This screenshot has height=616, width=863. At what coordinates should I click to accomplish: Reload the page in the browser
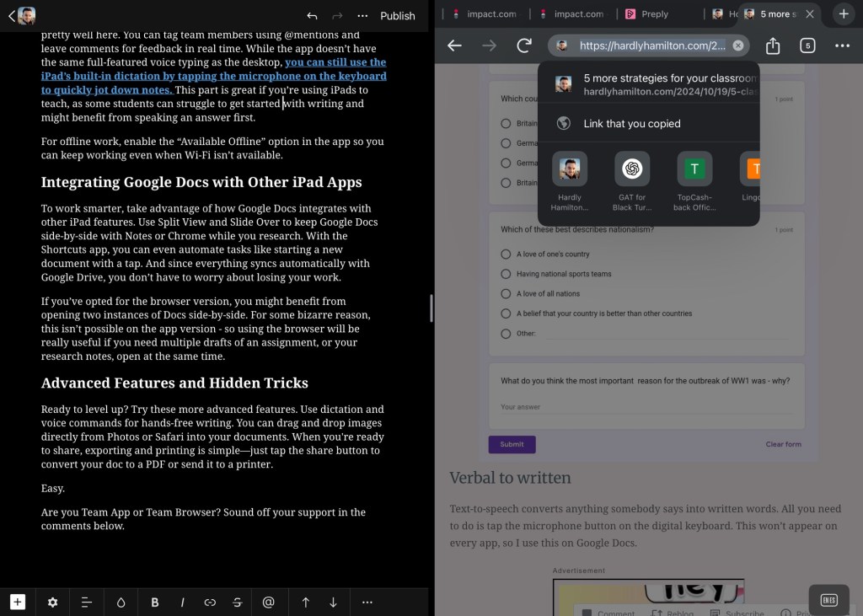524,46
